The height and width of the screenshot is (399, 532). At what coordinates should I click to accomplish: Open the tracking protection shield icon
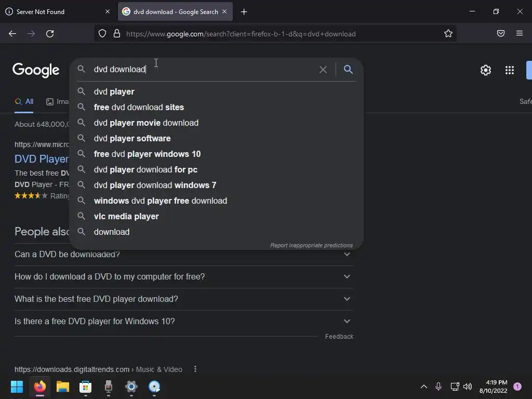coord(102,34)
